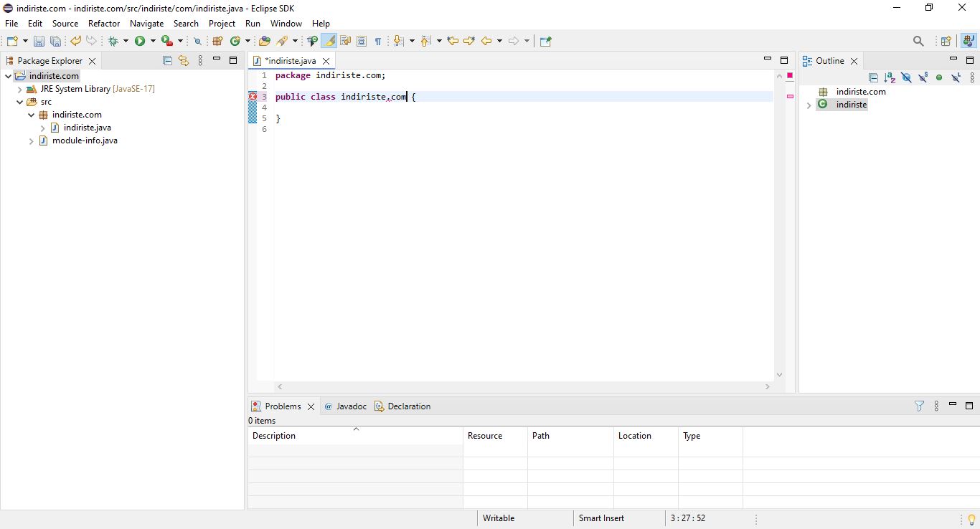Select indiriste.java in Package Explorer
This screenshot has height=529, width=980.
coord(87,128)
